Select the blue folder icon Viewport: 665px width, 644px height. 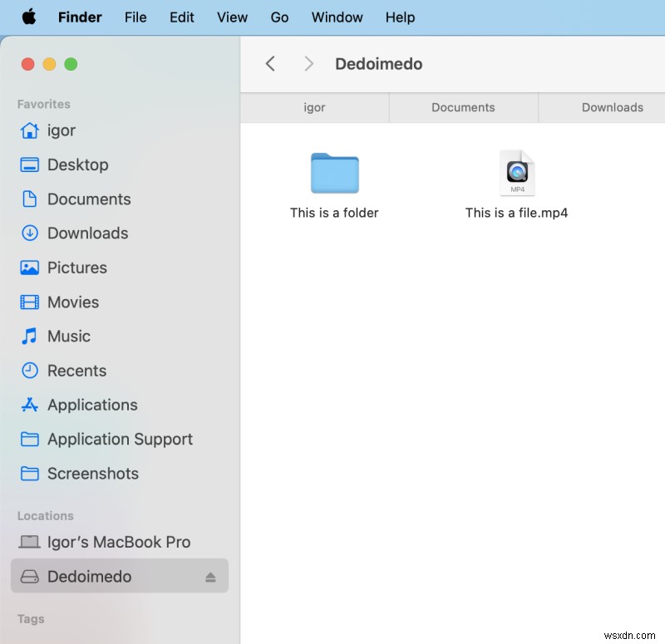[x=335, y=173]
